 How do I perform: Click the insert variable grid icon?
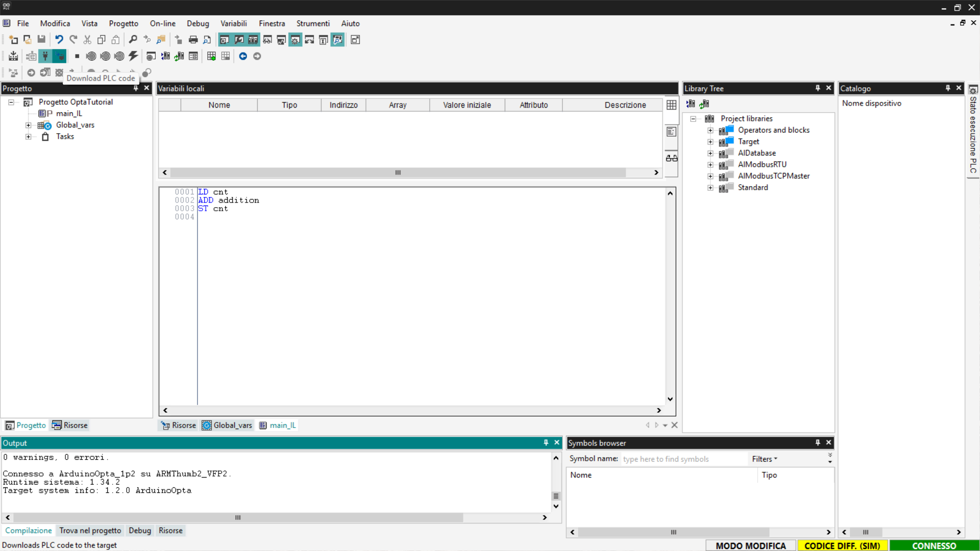[211, 56]
